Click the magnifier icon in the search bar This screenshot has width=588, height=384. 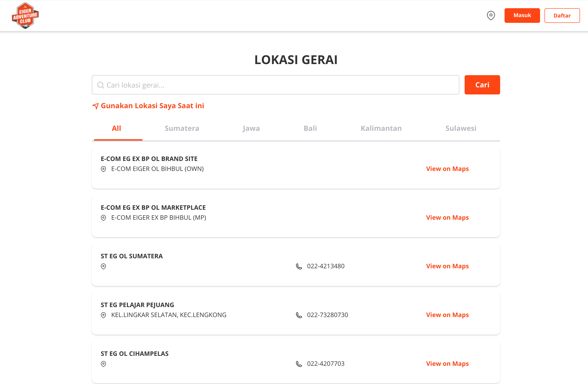[100, 85]
